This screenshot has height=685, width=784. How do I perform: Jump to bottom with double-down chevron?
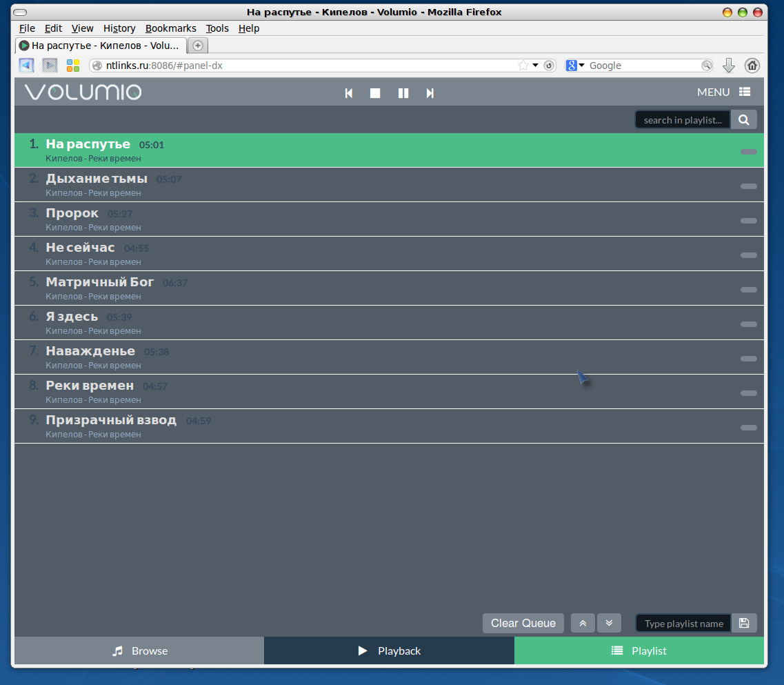click(x=609, y=624)
